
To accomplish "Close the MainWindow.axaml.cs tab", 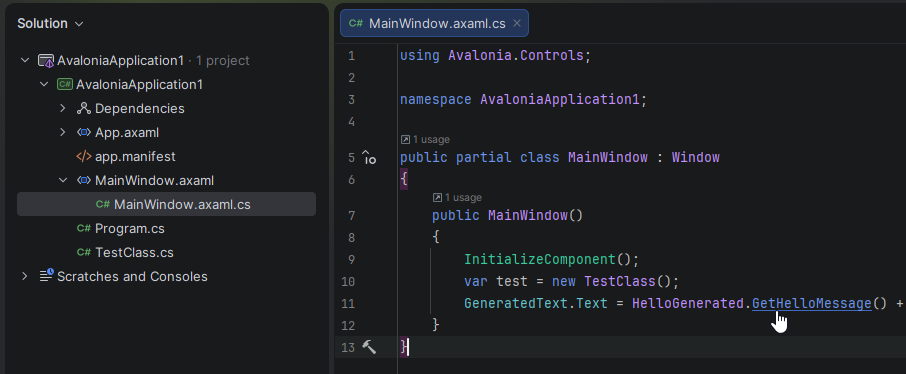I will 517,24.
